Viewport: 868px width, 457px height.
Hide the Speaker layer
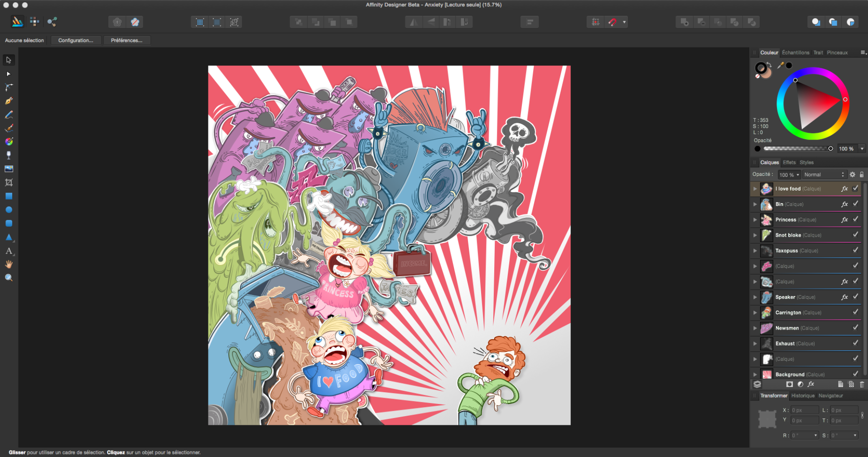855,297
